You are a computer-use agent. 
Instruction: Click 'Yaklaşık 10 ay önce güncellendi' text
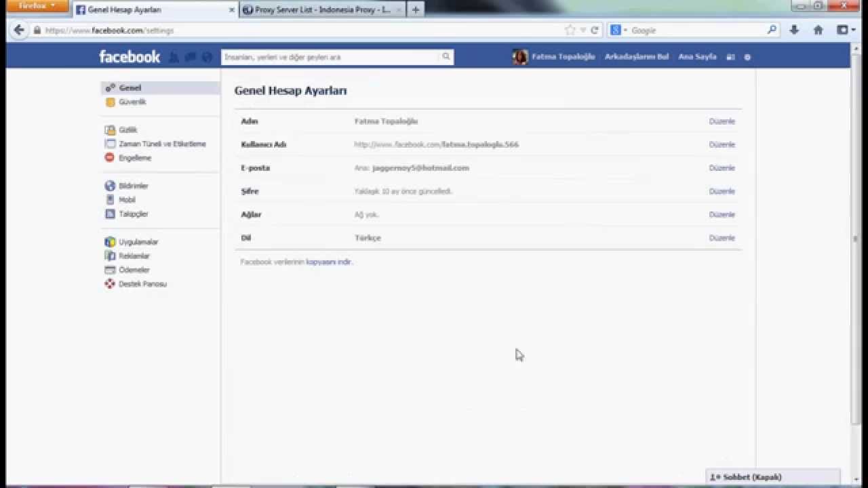403,191
